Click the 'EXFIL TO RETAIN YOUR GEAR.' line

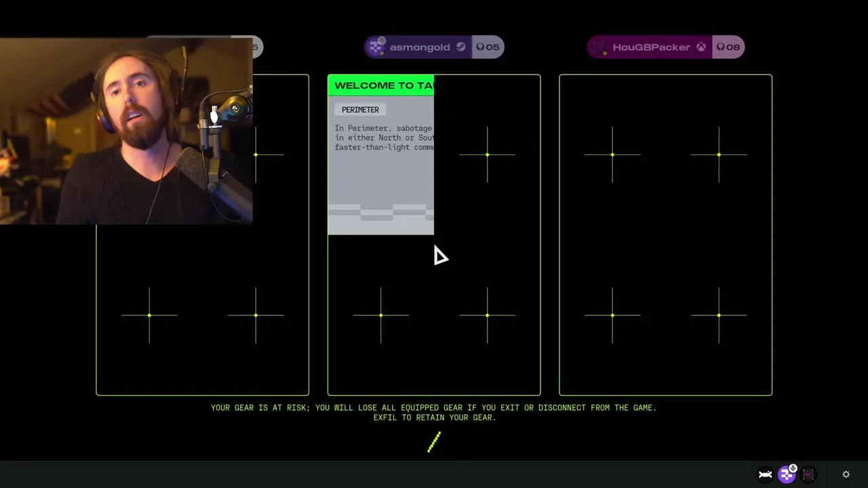[434, 418]
